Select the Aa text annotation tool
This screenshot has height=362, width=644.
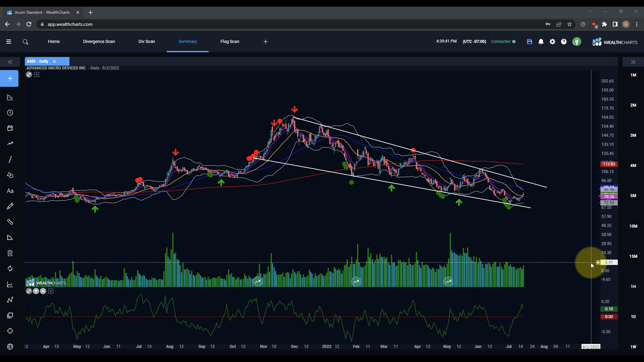click(x=10, y=191)
